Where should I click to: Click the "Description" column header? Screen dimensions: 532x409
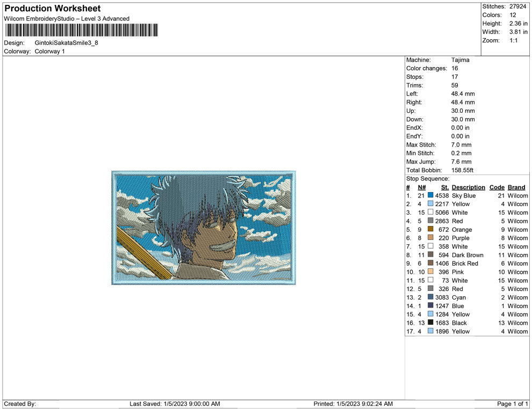click(469, 187)
